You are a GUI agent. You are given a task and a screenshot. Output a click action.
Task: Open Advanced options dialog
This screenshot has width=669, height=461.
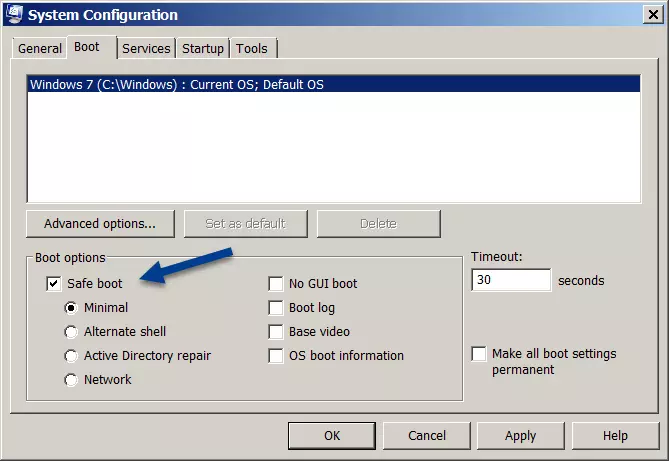tap(100, 224)
